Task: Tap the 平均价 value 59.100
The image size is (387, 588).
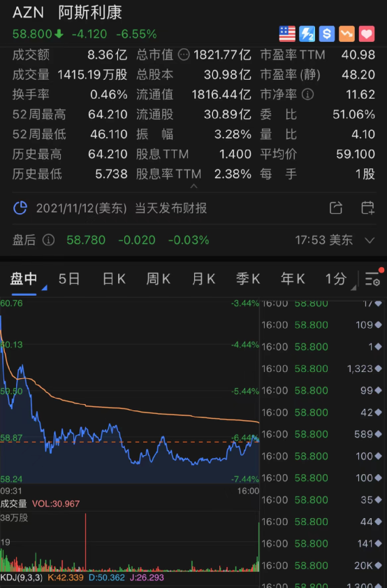Action: [356, 154]
